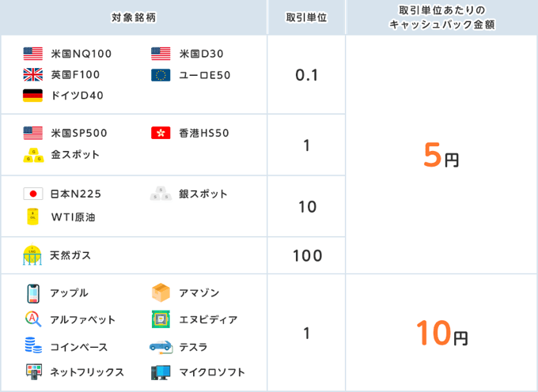Click the LNG tank icon beside 天然ガス

click(x=32, y=254)
